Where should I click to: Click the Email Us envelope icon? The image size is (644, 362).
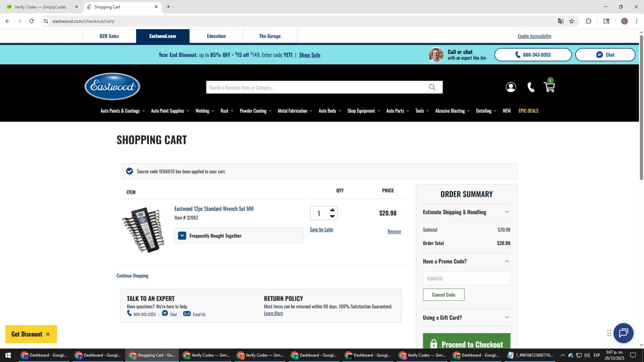pos(187,314)
